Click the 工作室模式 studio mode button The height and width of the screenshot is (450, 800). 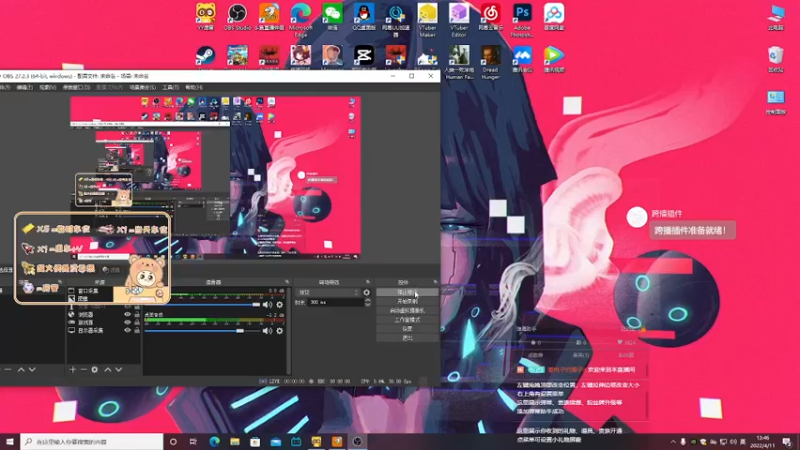(407, 320)
